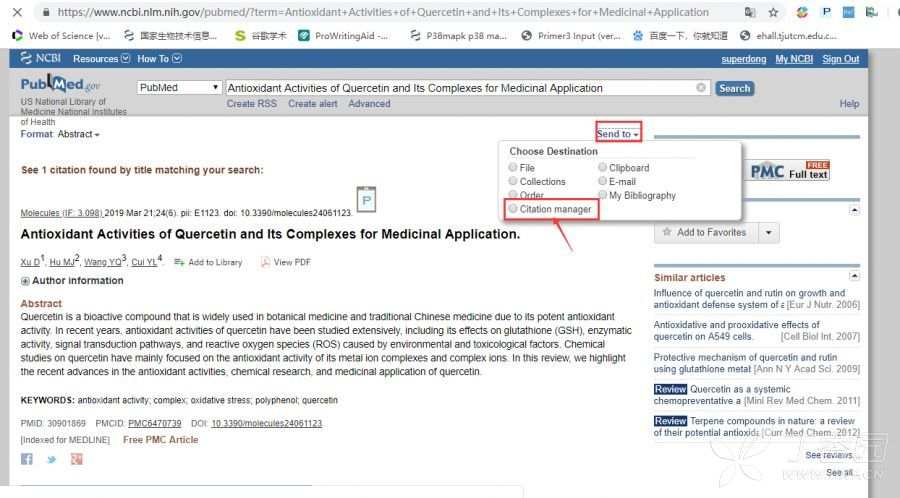Viewport: 900px width, 498px height.
Task: Click the Search button
Action: 734,88
